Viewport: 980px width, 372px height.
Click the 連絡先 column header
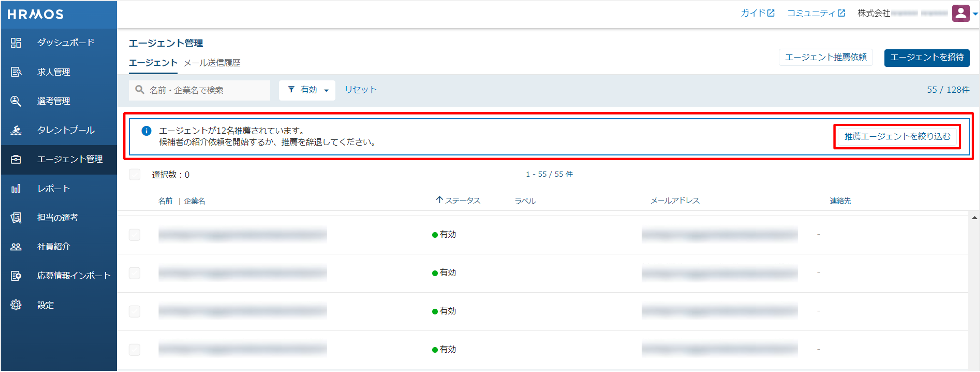point(840,201)
